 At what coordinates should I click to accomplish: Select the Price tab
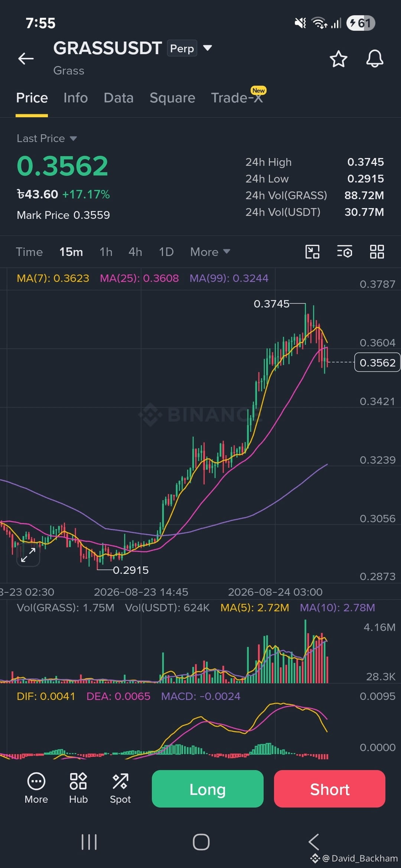(x=32, y=98)
